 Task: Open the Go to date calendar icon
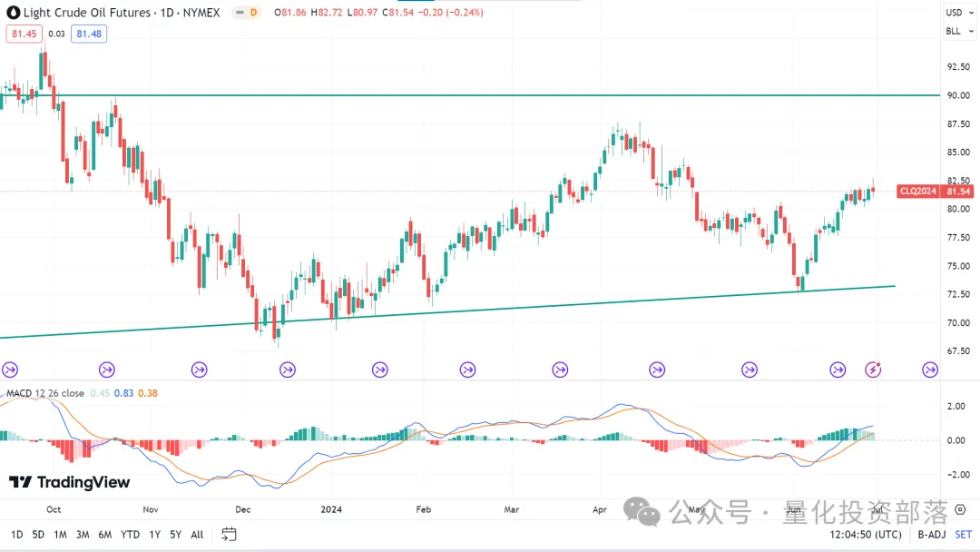[x=229, y=535]
